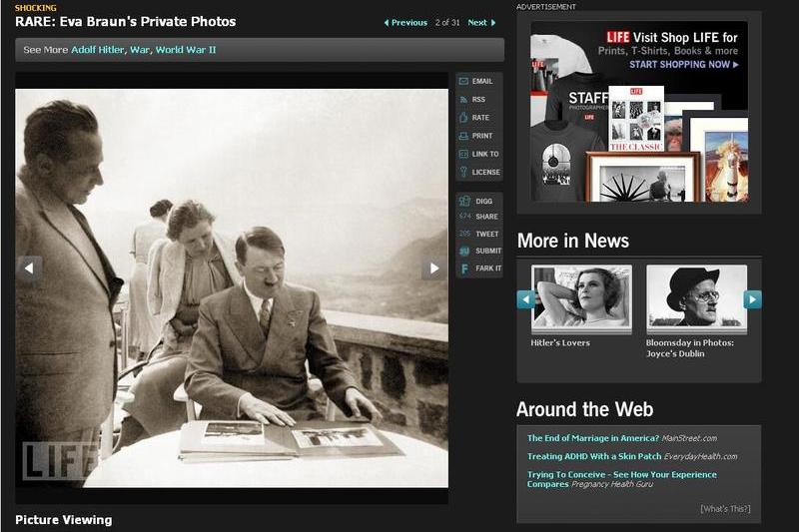Screen dimensions: 799x532
Task: Click the Submit social icon
Action: pyautogui.click(x=464, y=251)
